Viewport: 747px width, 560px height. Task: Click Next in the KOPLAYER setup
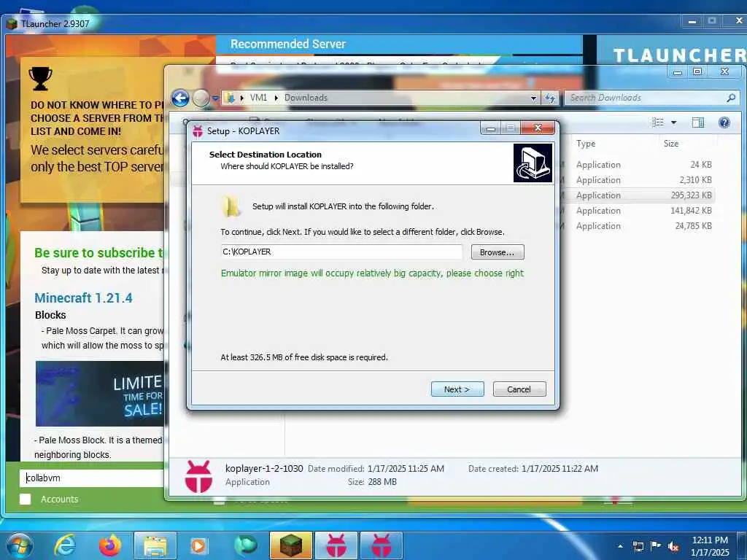point(457,389)
